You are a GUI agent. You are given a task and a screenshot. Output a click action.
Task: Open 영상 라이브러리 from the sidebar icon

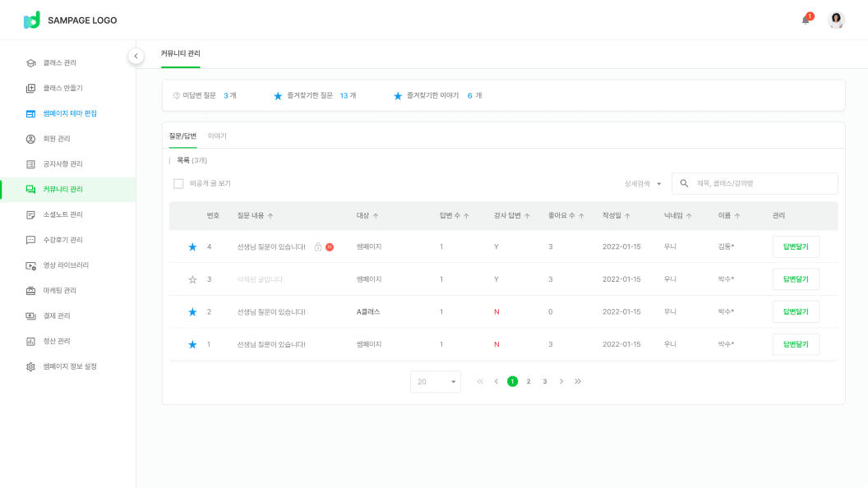click(30, 265)
